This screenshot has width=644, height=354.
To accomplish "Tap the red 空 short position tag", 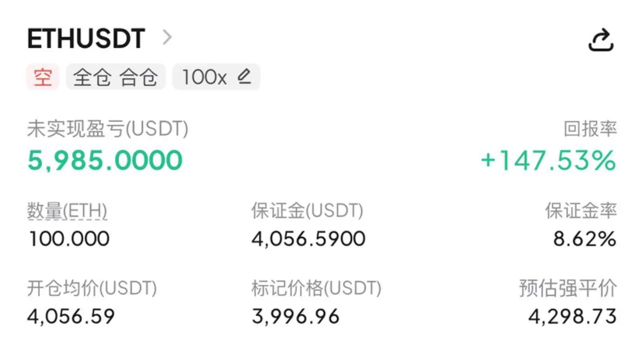I will coord(43,77).
